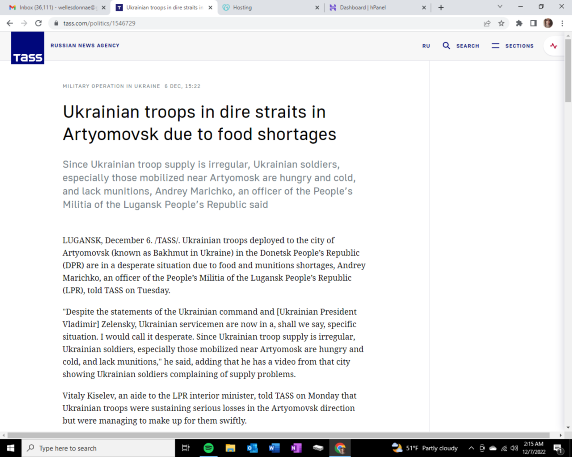The width and height of the screenshot is (572, 457).
Task: Reload the TASS article page
Action: pyautogui.click(x=38, y=23)
